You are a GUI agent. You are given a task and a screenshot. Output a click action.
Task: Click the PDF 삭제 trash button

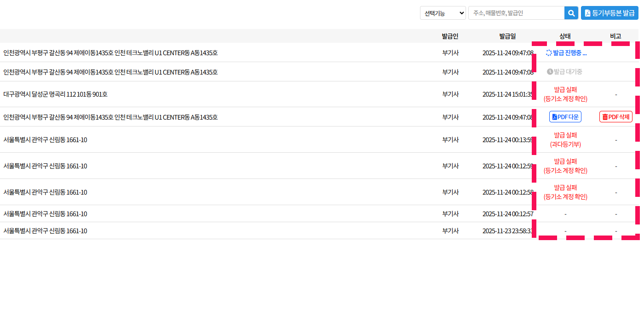(x=615, y=117)
